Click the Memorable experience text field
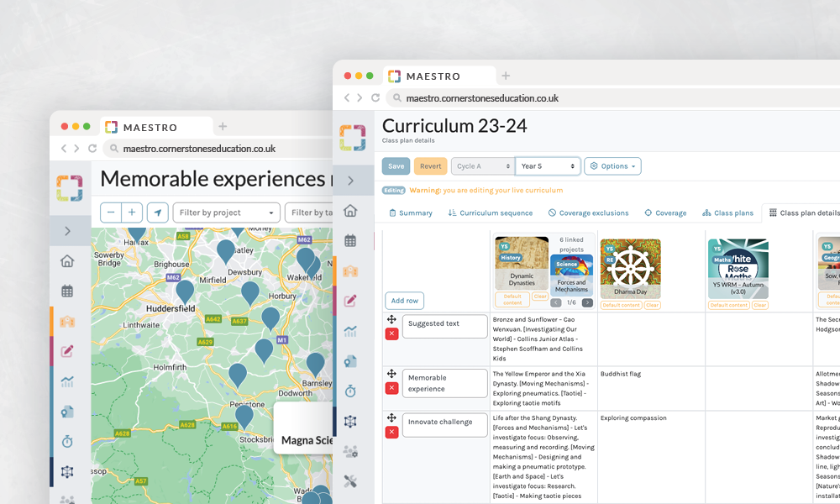The height and width of the screenshot is (504, 840). [x=444, y=383]
